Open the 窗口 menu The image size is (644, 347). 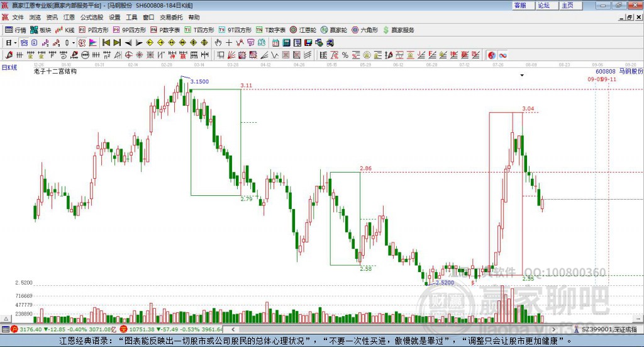click(148, 17)
